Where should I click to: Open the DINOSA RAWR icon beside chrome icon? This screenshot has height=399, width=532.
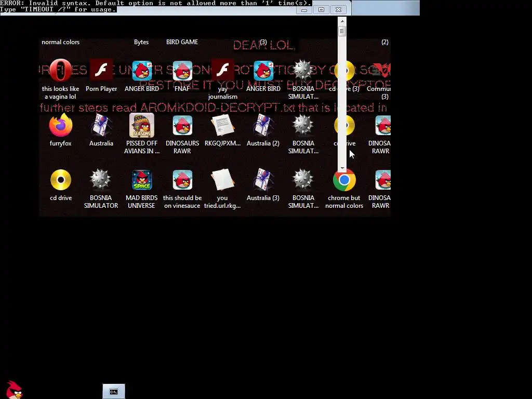click(x=383, y=180)
